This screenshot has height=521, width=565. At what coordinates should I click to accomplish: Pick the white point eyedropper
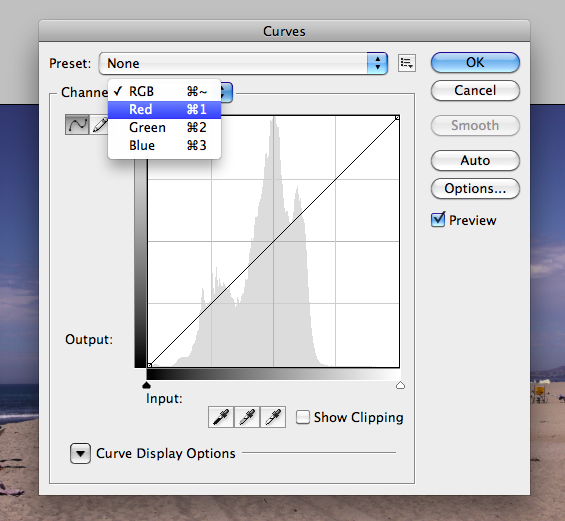pos(273,417)
